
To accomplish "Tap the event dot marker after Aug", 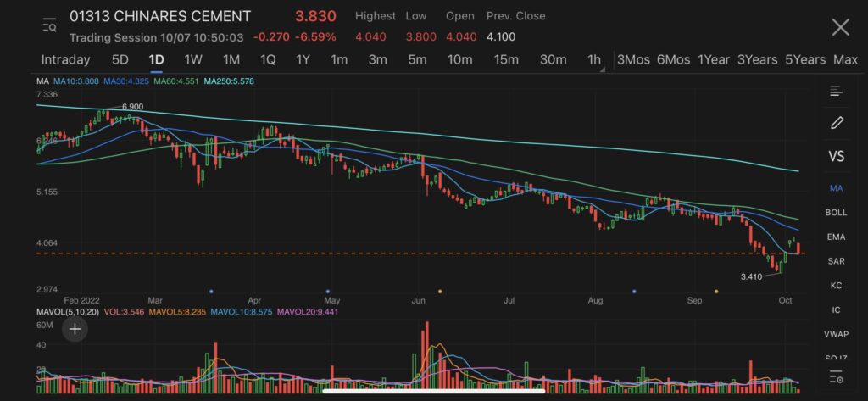I will (x=634, y=291).
